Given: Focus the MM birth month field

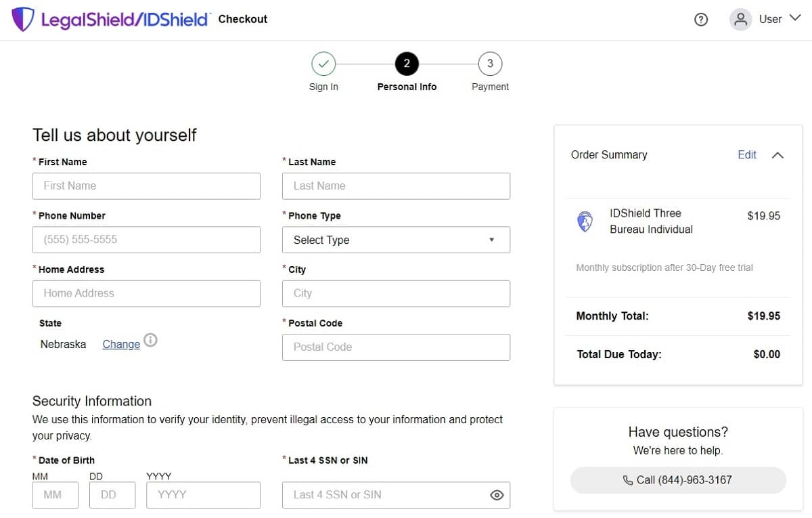Looking at the screenshot, I should (55, 495).
